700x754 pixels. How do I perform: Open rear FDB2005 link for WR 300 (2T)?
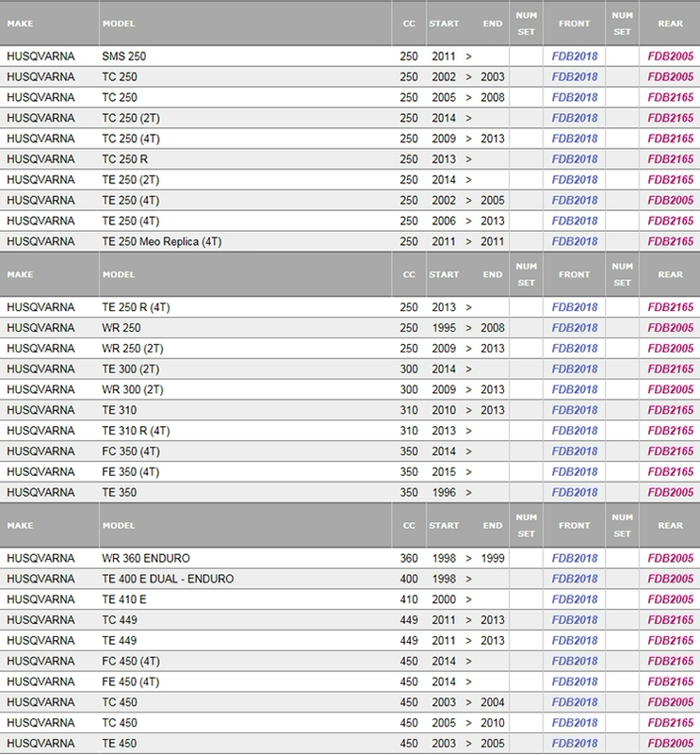pyautogui.click(x=671, y=390)
